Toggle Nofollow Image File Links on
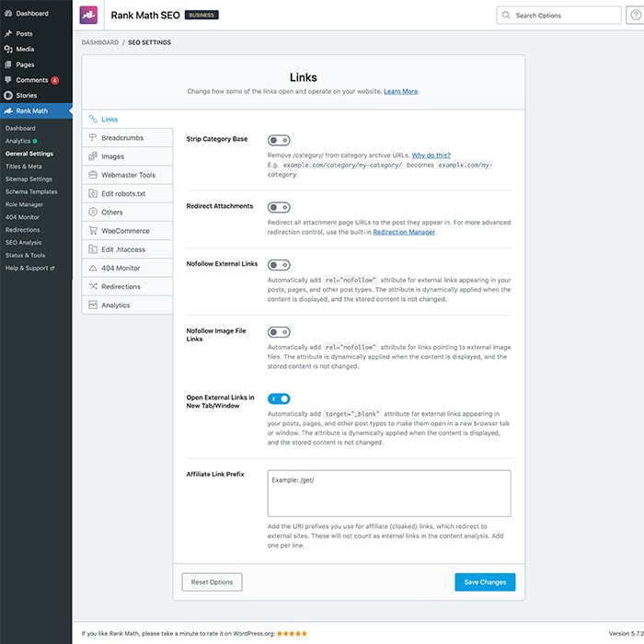This screenshot has height=644, width=644. (279, 332)
